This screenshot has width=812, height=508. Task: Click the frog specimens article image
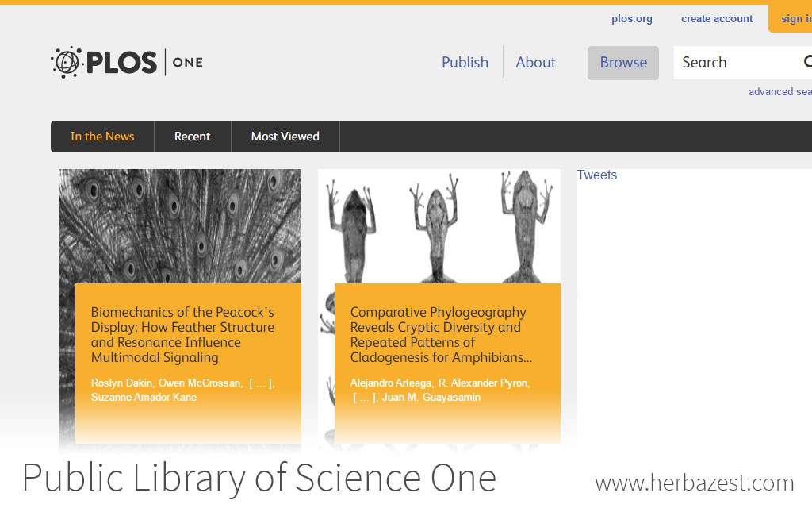(x=439, y=225)
